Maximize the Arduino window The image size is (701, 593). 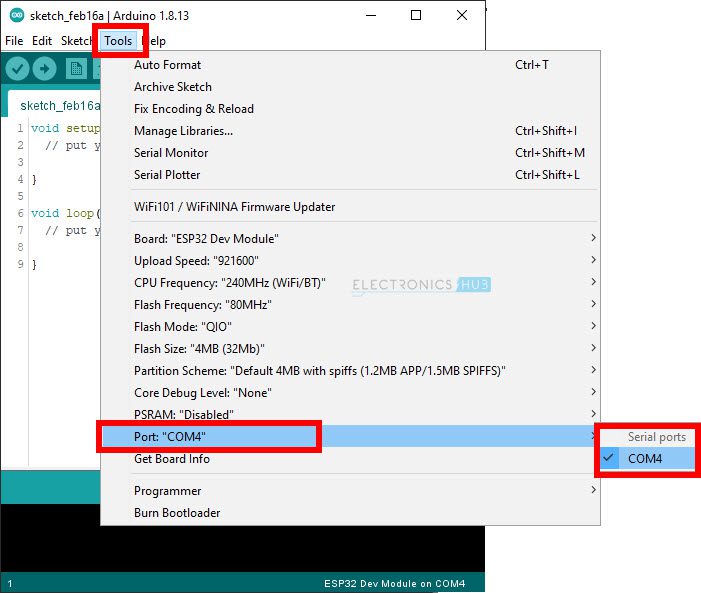click(x=416, y=15)
